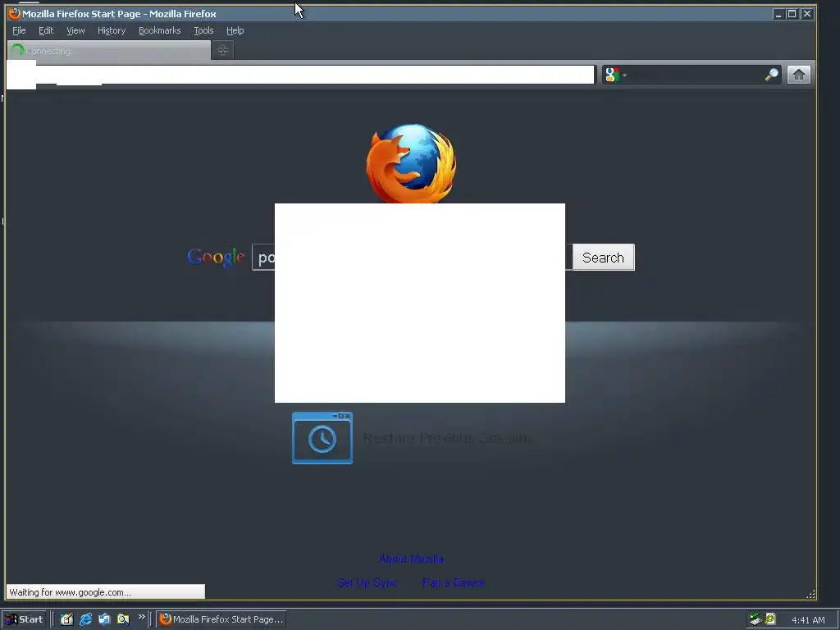Click the URL address bar

tap(300, 75)
